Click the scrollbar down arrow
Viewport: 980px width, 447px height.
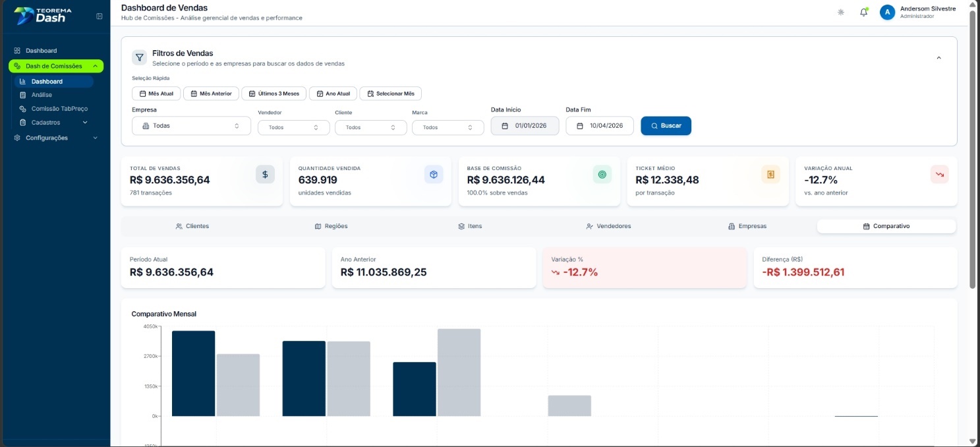(x=973, y=441)
